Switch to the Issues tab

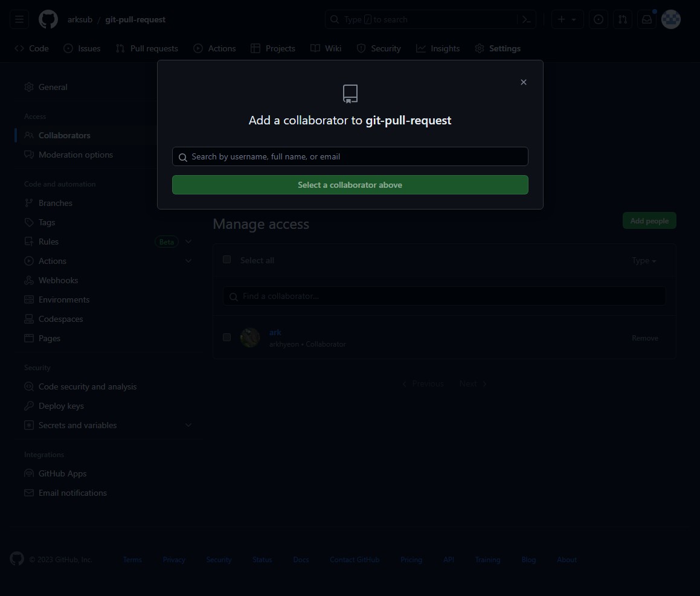pyautogui.click(x=82, y=48)
